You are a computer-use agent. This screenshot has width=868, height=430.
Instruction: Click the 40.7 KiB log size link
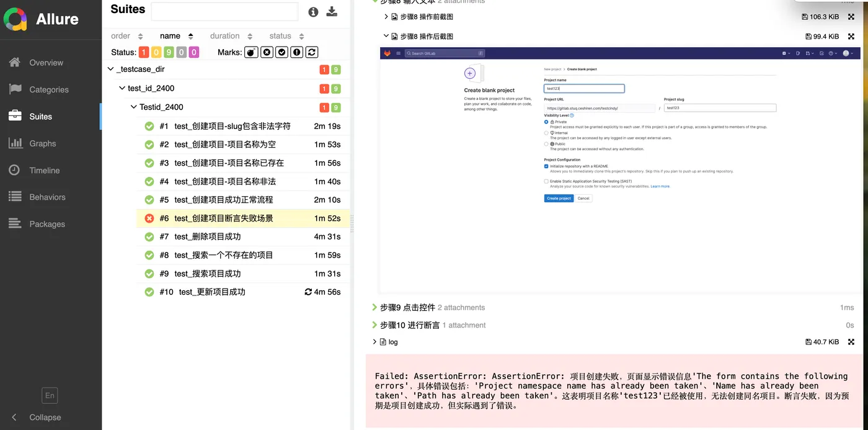coord(822,342)
